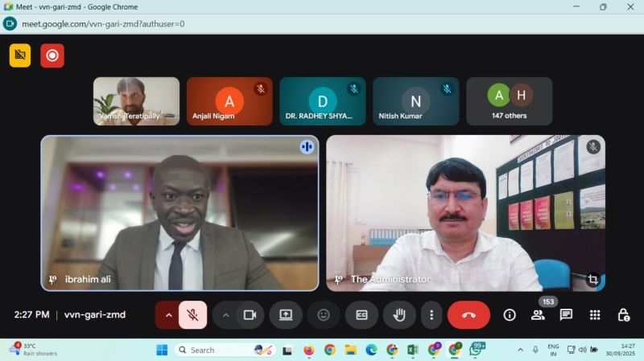Open the Windows Start menu
This screenshot has width=644, height=361.
[162, 350]
